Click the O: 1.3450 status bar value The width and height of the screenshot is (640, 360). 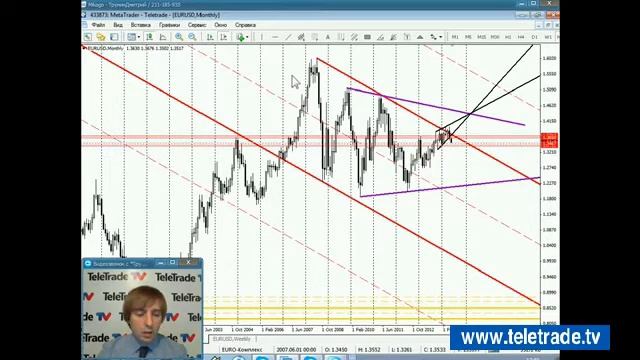[x=336, y=350]
